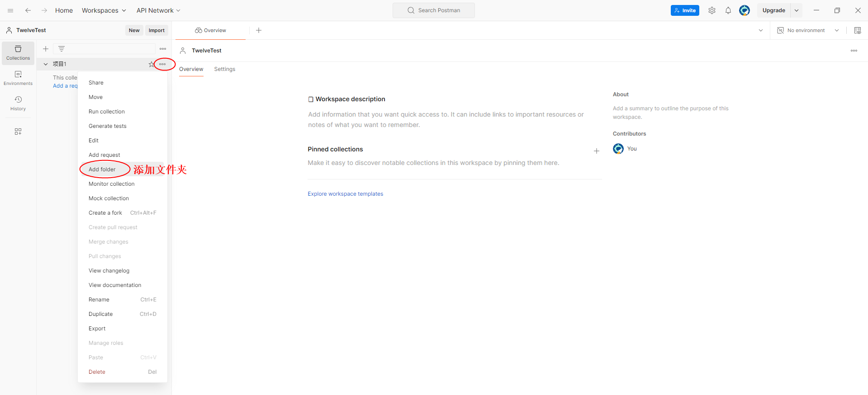Open the 项目1 collection actions ellipsis
Viewport: 868px width, 395px height.
(x=162, y=64)
